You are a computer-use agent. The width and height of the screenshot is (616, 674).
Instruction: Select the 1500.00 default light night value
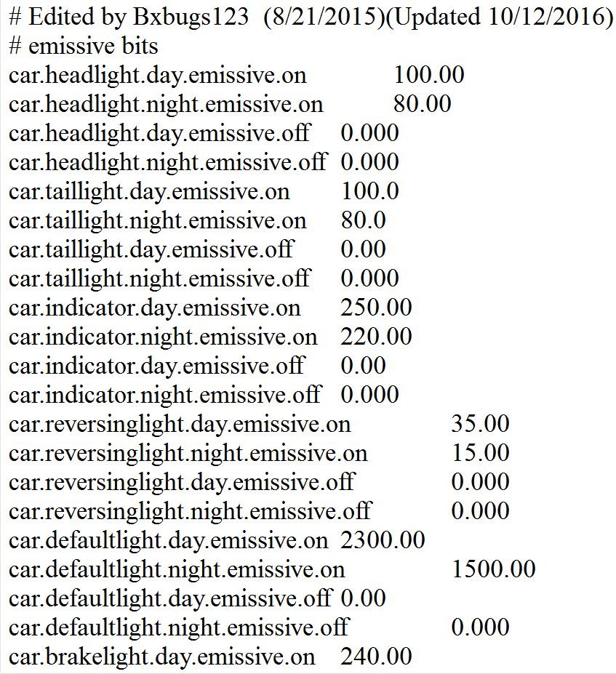pos(493,570)
